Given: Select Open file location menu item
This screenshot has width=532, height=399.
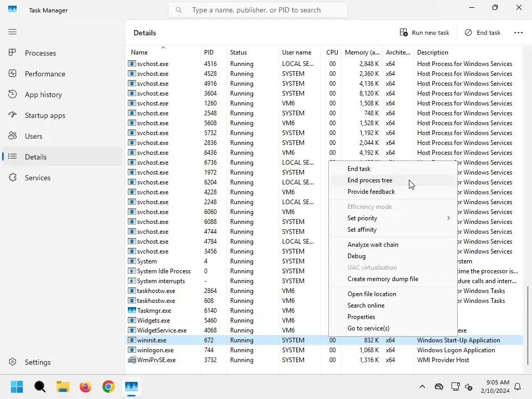Looking at the screenshot, I should coord(392,294).
